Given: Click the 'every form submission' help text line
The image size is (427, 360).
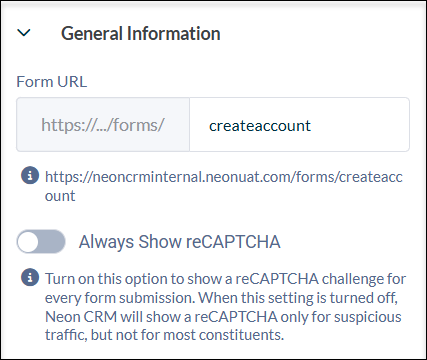Looking at the screenshot, I should click(x=221, y=298).
